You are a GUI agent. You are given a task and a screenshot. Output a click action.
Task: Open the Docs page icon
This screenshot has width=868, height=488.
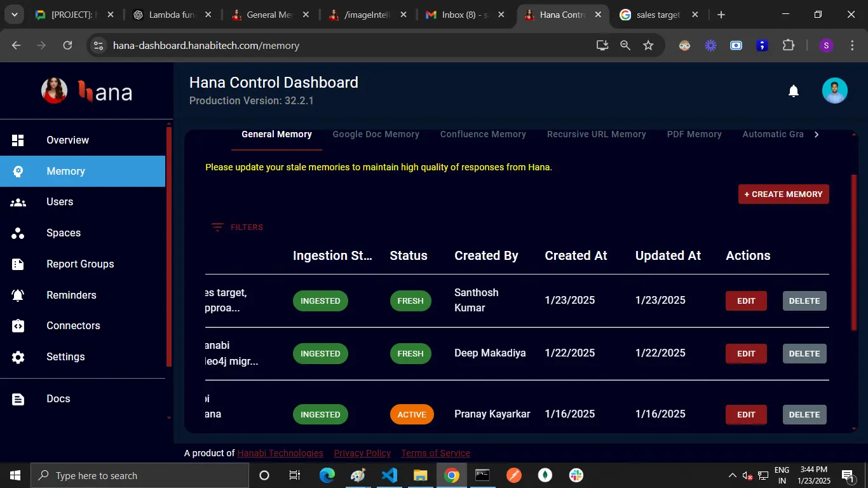18,399
